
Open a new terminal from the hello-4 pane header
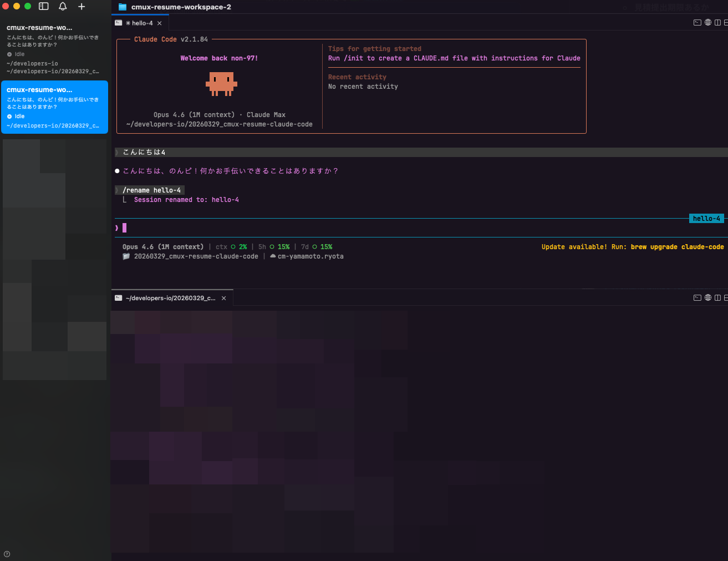tap(697, 22)
